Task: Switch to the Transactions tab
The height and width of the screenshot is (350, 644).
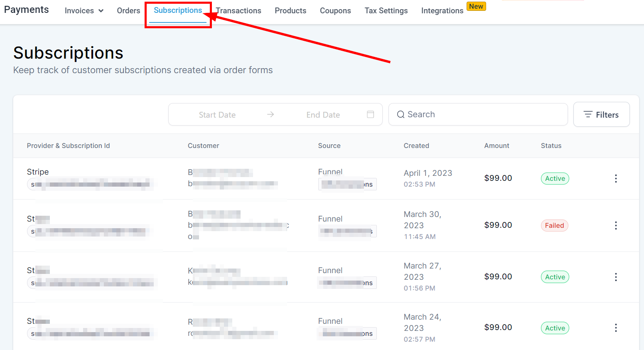Action: (239, 11)
